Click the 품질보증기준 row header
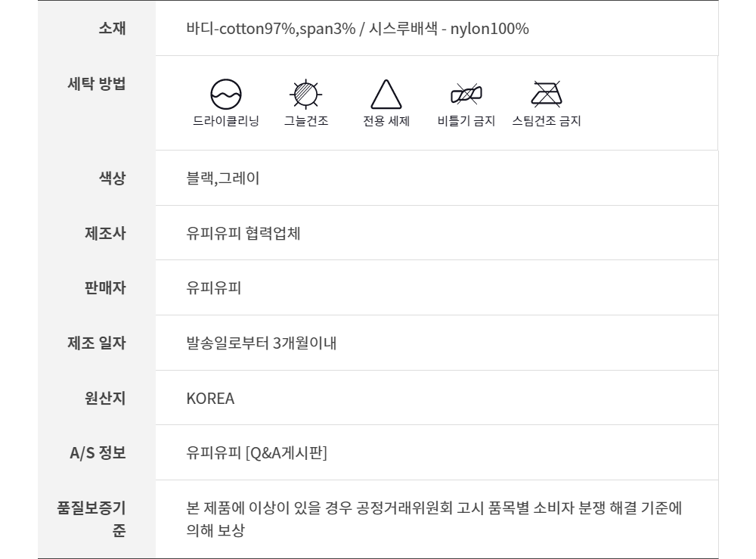 (92, 519)
